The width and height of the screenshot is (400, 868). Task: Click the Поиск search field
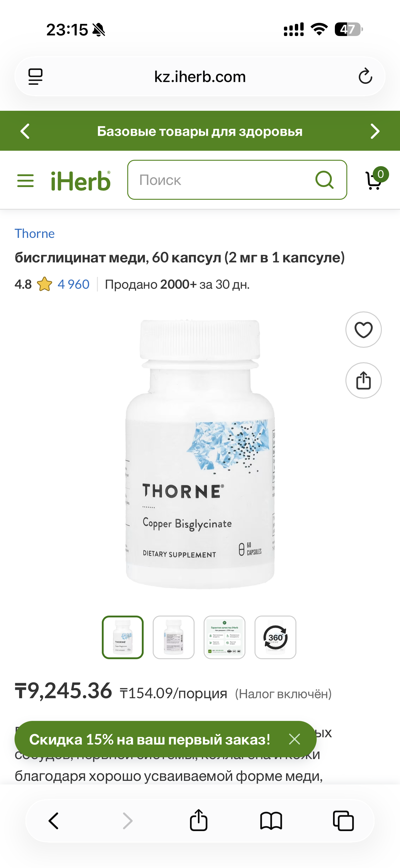pos(237,179)
